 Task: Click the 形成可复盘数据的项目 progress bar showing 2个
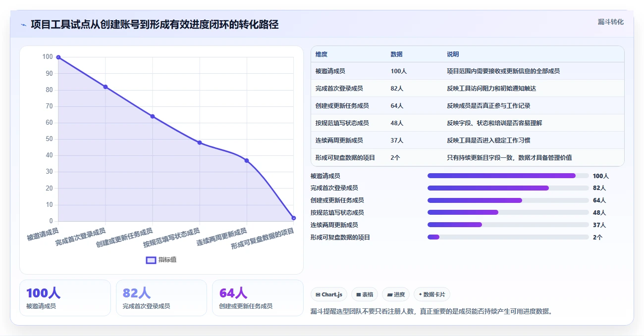(508, 237)
